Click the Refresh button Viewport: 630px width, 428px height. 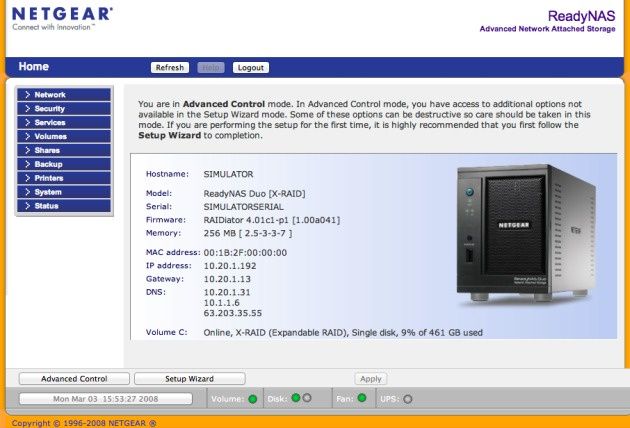coord(170,68)
